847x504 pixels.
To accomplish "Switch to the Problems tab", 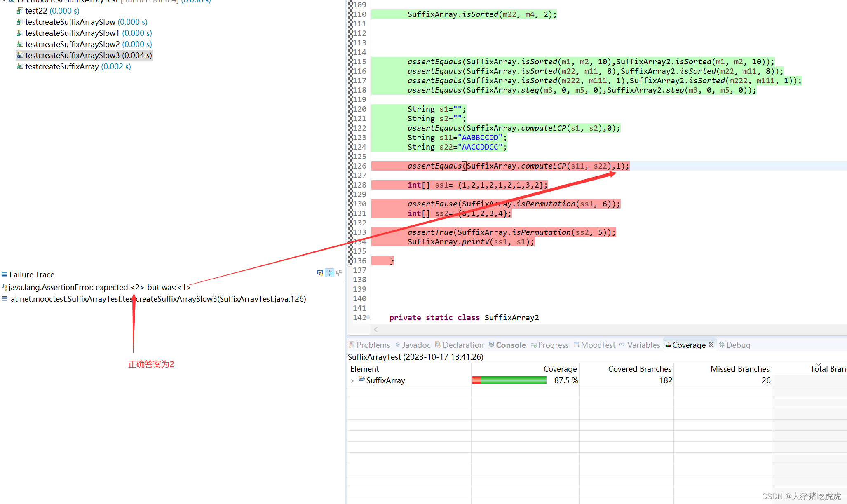I will [373, 345].
